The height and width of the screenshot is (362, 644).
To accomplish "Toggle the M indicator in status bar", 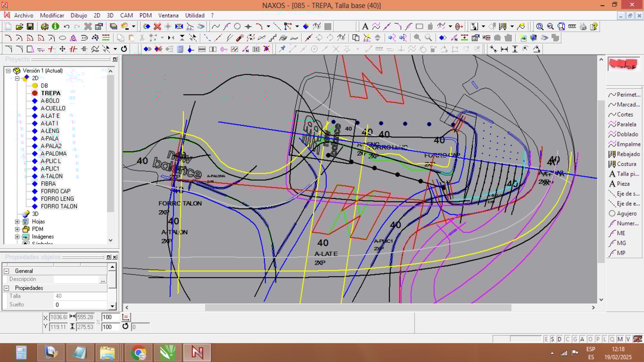I will (x=620, y=339).
